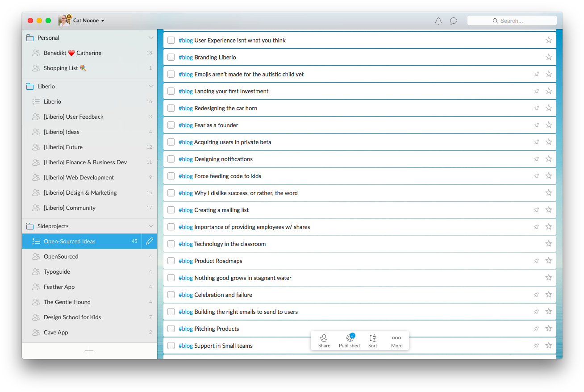Collapse the Personal folder
Screen dimensions: 584x392
tap(151, 38)
